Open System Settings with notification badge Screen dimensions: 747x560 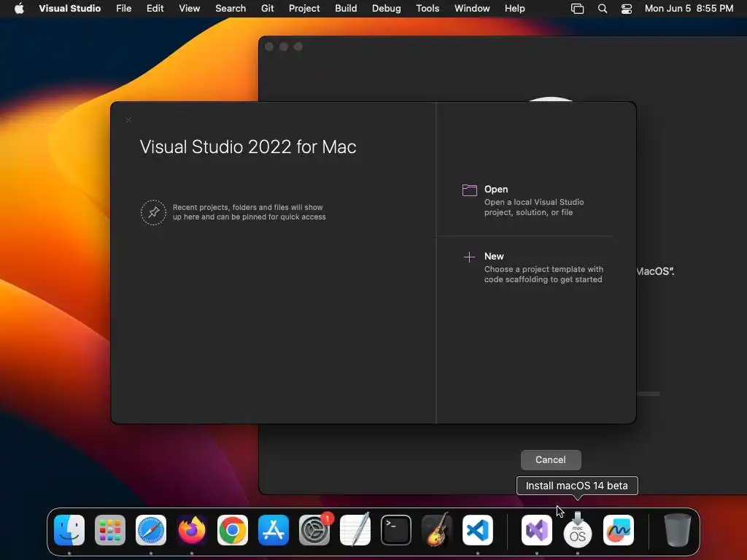314,530
